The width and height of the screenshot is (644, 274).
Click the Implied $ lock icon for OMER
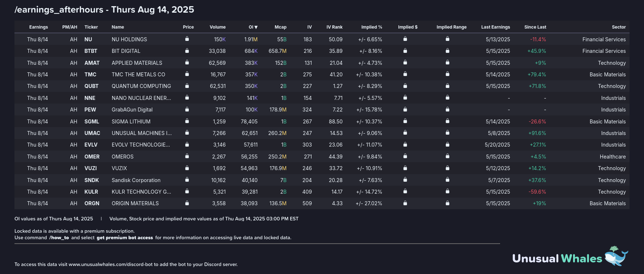click(x=405, y=156)
